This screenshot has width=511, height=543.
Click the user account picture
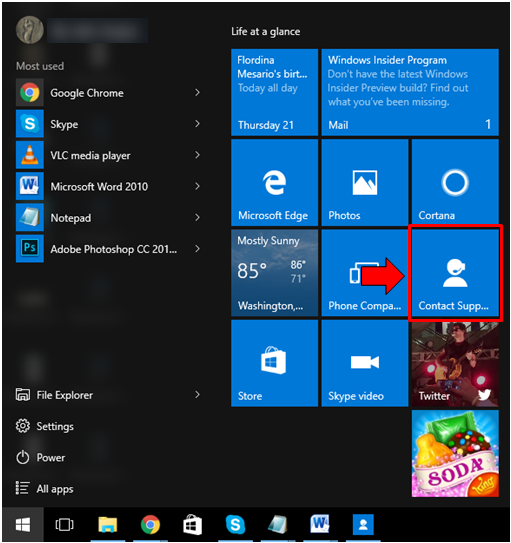(x=30, y=30)
